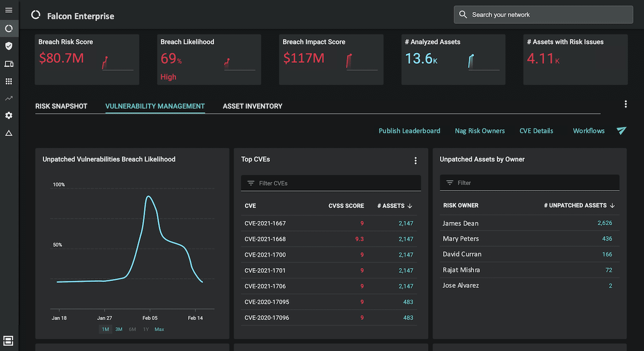This screenshot has width=644, height=351.
Task: Click the paper plane send icon
Action: pyautogui.click(x=621, y=131)
